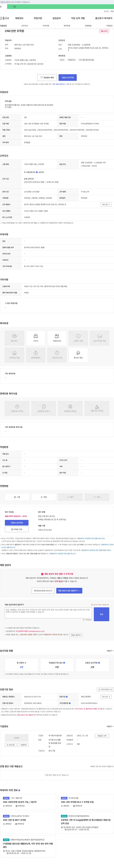Open the 지도 보기 button beside 근무 예정지

click(106, 205)
